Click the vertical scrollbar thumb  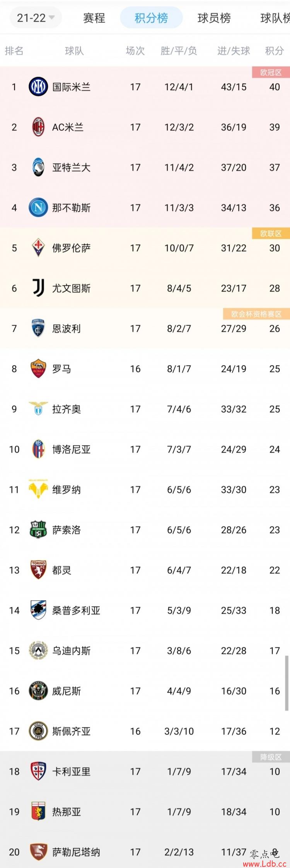tap(287, 683)
